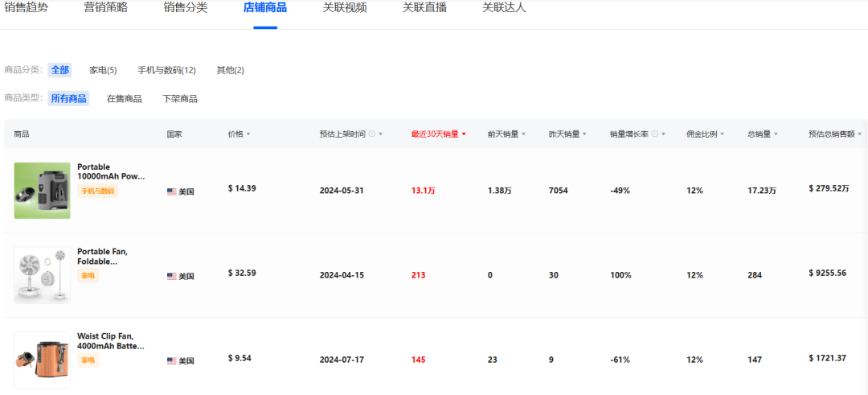Open the Portable Fan Foldable thumbnail
The width and height of the screenshot is (868, 395).
(42, 275)
